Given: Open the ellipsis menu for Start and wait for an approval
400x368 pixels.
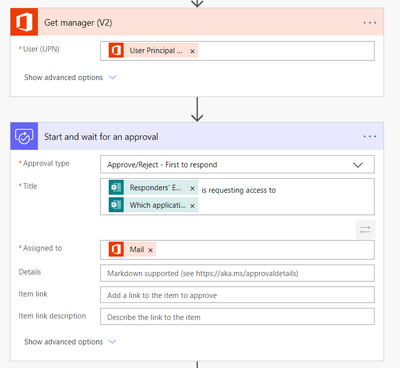Looking at the screenshot, I should pos(370,136).
